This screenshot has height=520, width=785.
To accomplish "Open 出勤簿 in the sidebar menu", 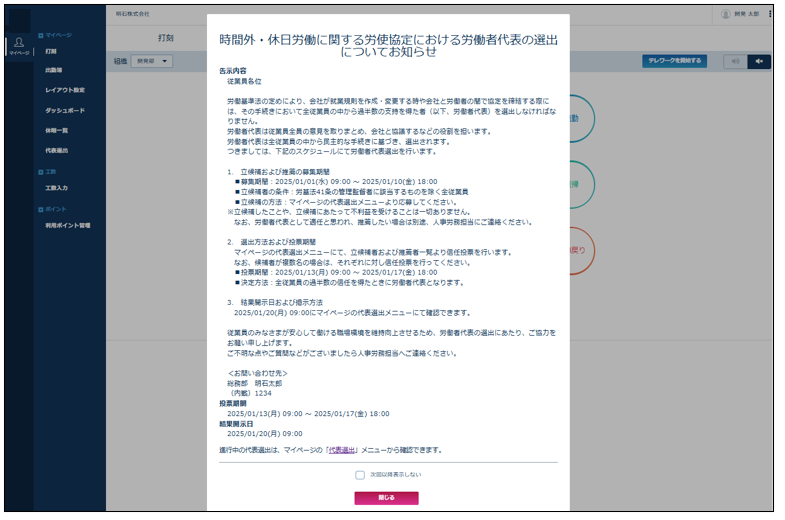I will (x=54, y=71).
